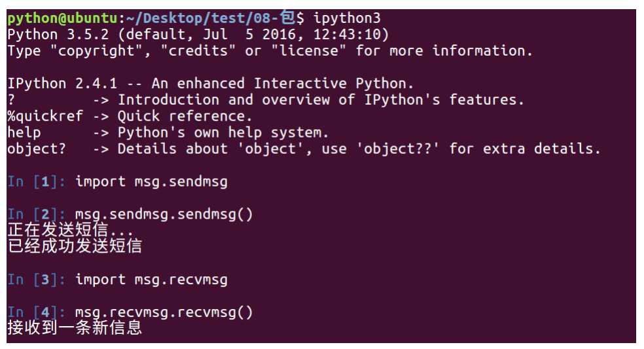Click the object? details line
Viewport: 644px width, 349px height.
click(304, 149)
